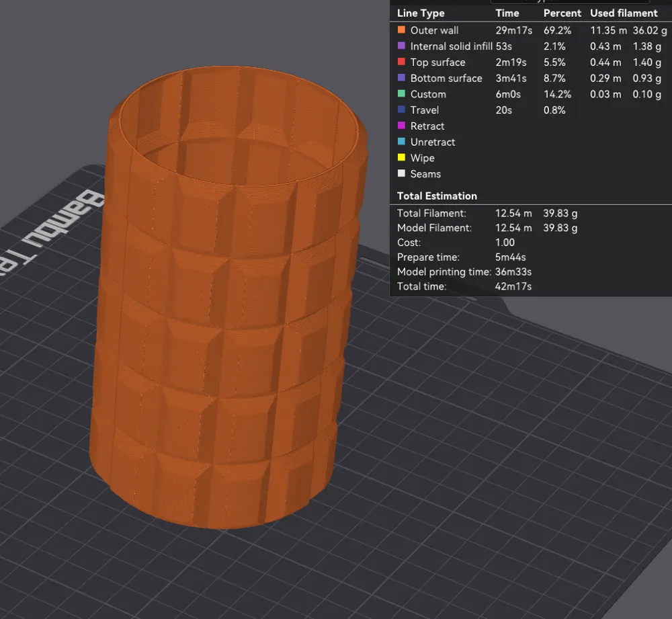This screenshot has height=619, width=672.
Task: Click the red Top surface color swatch
Action: [401, 61]
